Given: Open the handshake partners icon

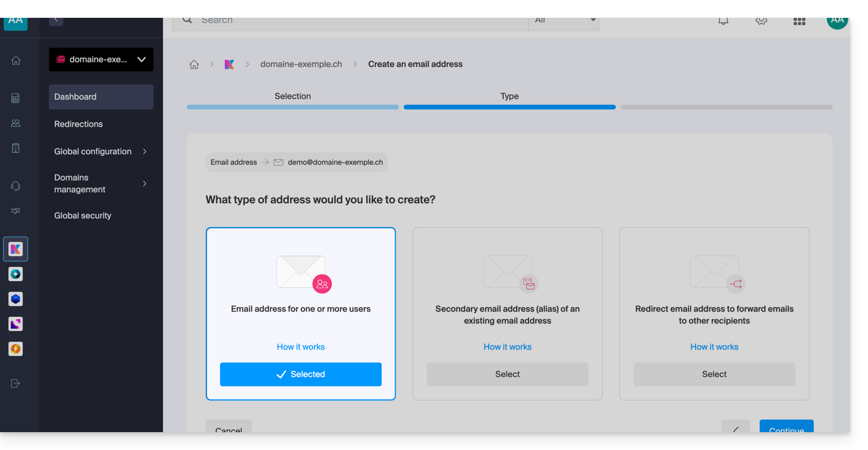Looking at the screenshot, I should [16, 211].
